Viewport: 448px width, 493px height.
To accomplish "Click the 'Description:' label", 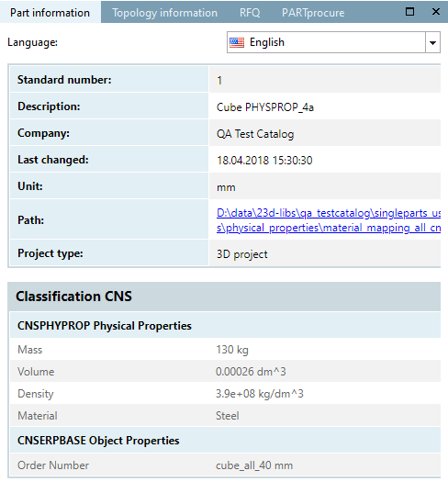I will coord(49,106).
